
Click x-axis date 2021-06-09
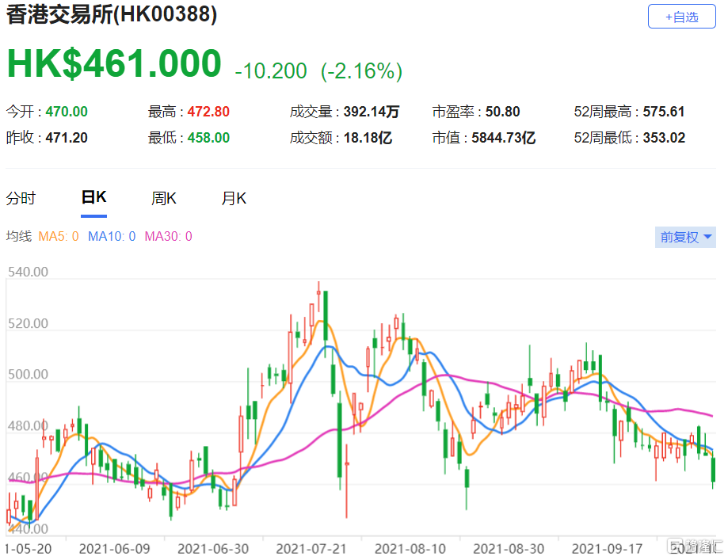click(x=115, y=549)
